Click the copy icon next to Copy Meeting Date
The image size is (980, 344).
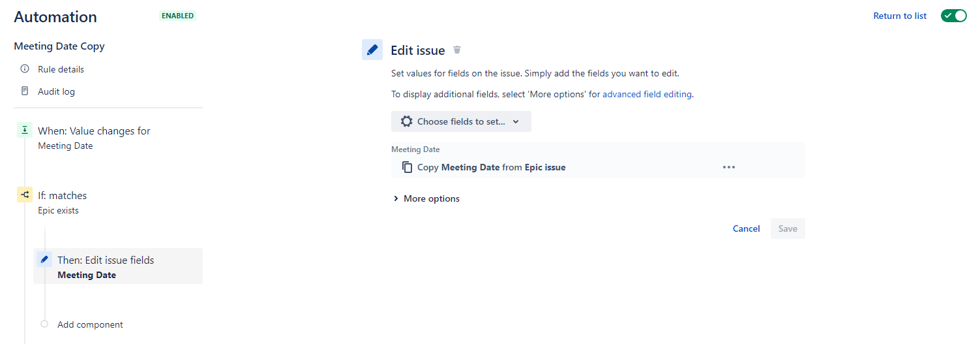pos(408,167)
